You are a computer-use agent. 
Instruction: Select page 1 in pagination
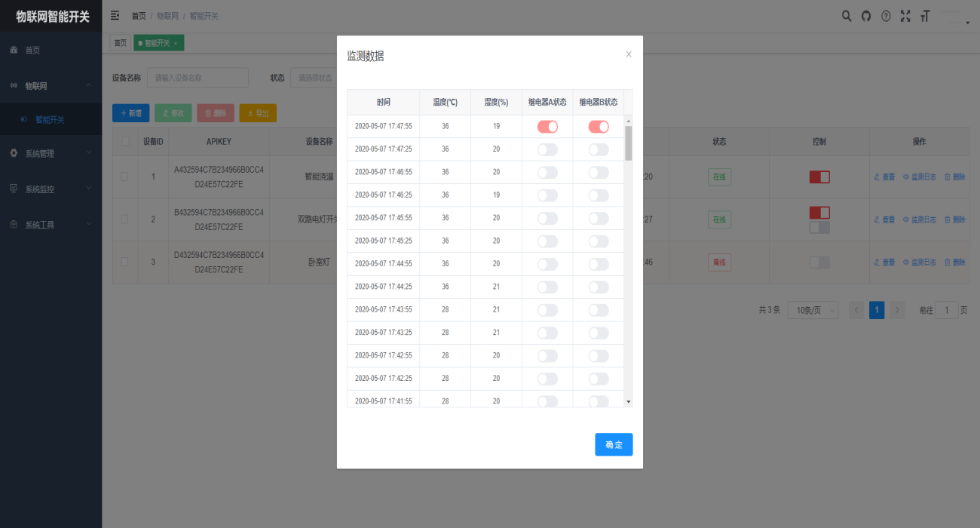(x=877, y=310)
